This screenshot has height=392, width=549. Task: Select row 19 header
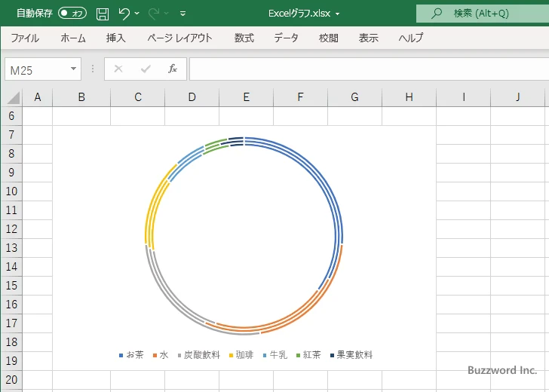pos(11,361)
